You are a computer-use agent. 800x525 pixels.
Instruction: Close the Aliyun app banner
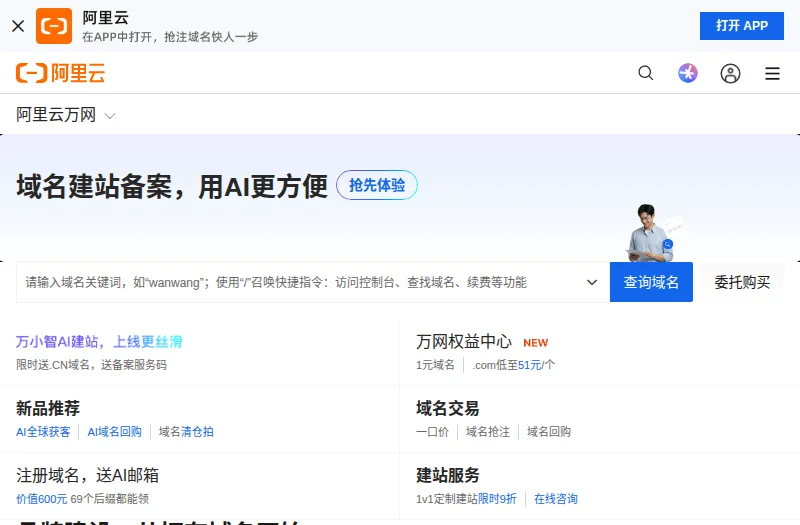point(18,26)
